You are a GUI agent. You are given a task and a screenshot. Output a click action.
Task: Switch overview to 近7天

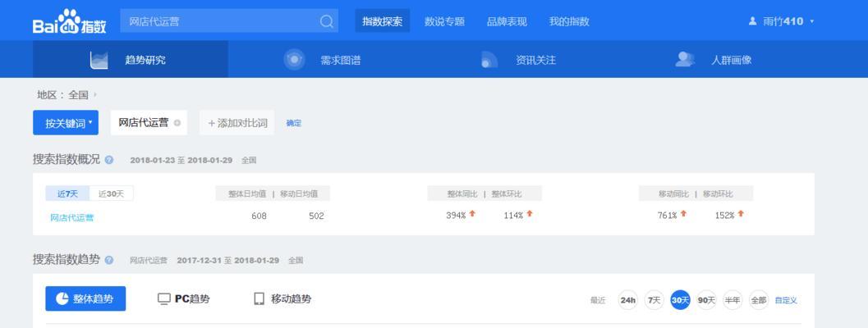tap(67, 194)
